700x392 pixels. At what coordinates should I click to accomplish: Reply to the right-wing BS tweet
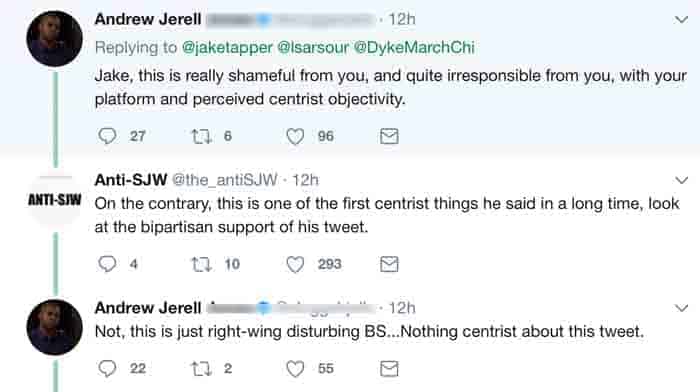coord(107,368)
